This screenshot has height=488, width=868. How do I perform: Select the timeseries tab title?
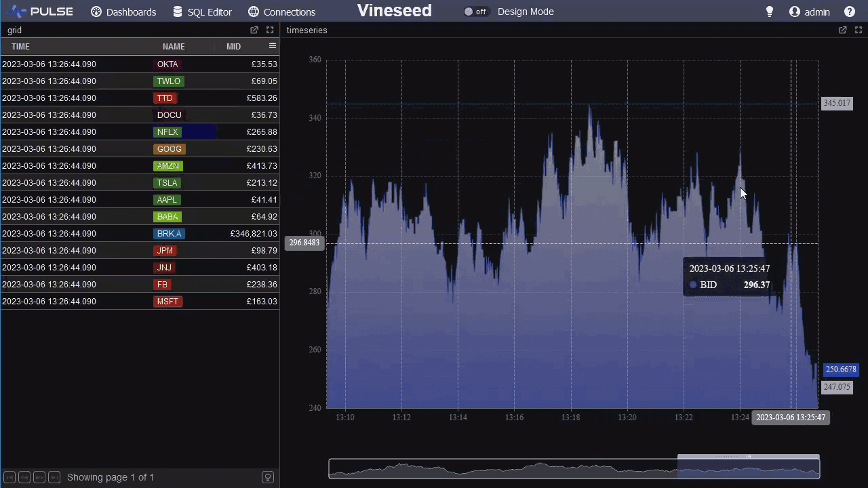tap(307, 30)
